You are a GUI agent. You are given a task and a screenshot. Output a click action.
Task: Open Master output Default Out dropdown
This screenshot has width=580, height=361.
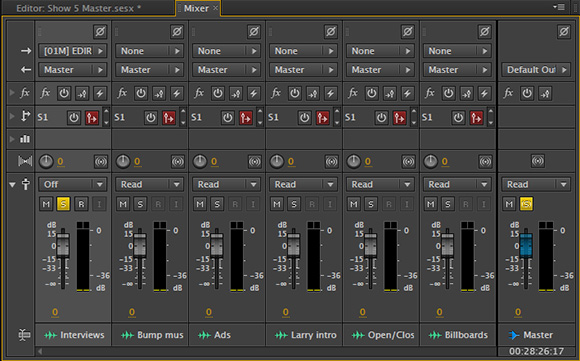pos(536,70)
